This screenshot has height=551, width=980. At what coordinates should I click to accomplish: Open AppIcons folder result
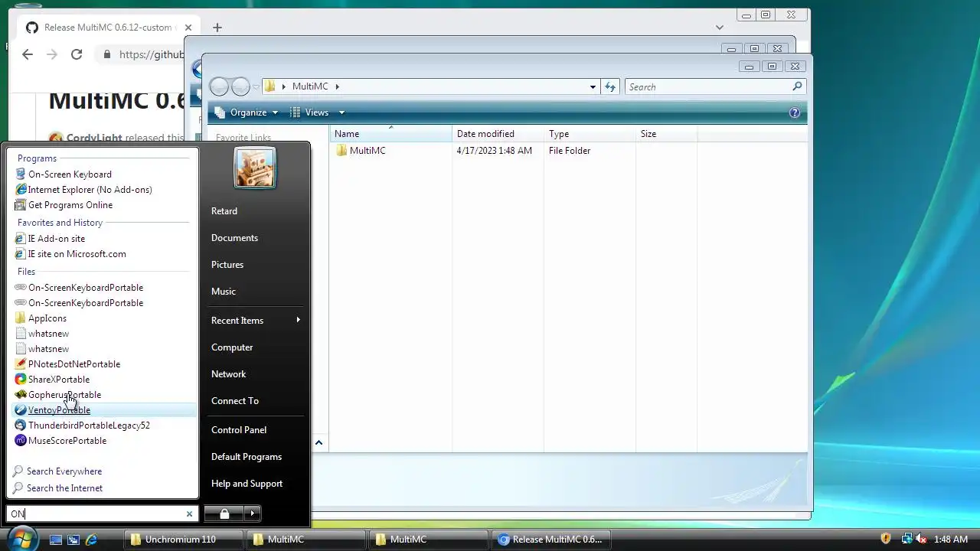pos(41,318)
